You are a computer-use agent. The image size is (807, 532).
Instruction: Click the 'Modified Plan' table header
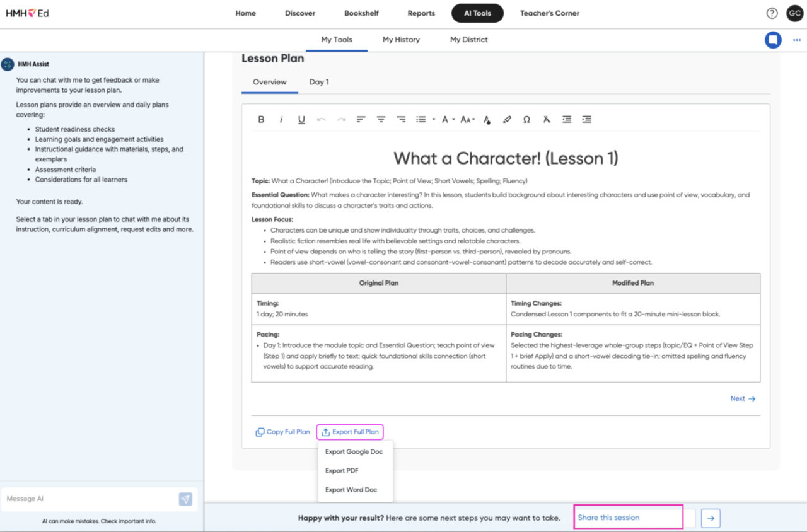[x=633, y=284]
